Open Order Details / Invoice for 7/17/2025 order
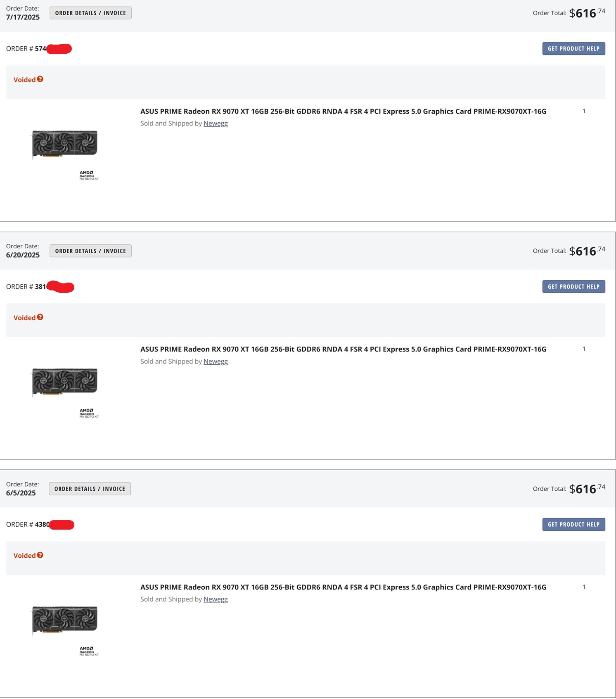The width and height of the screenshot is (616, 699). [90, 13]
